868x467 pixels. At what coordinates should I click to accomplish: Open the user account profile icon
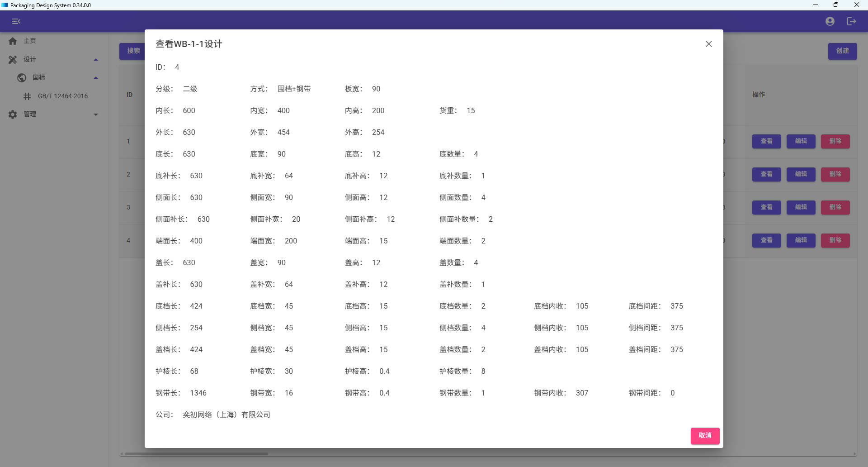tap(830, 21)
